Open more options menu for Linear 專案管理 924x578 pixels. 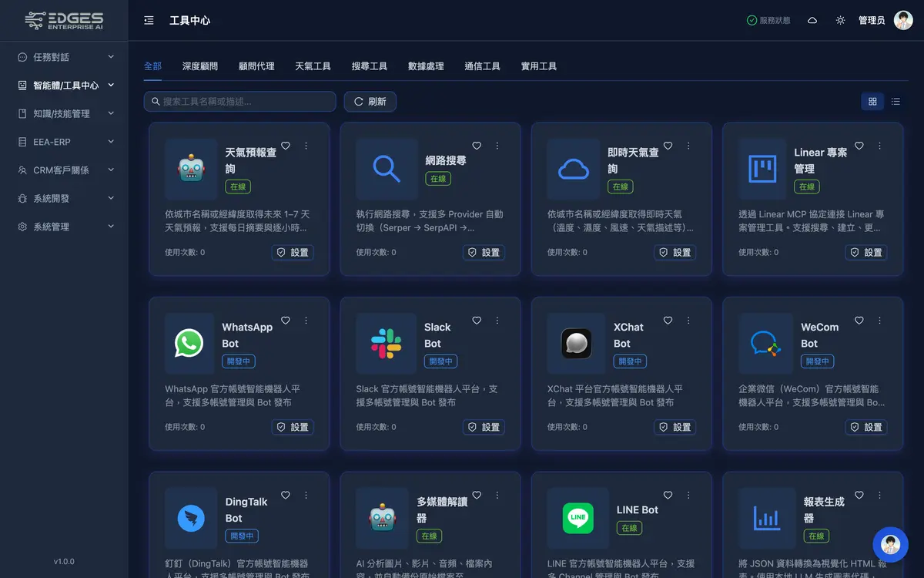tap(879, 146)
